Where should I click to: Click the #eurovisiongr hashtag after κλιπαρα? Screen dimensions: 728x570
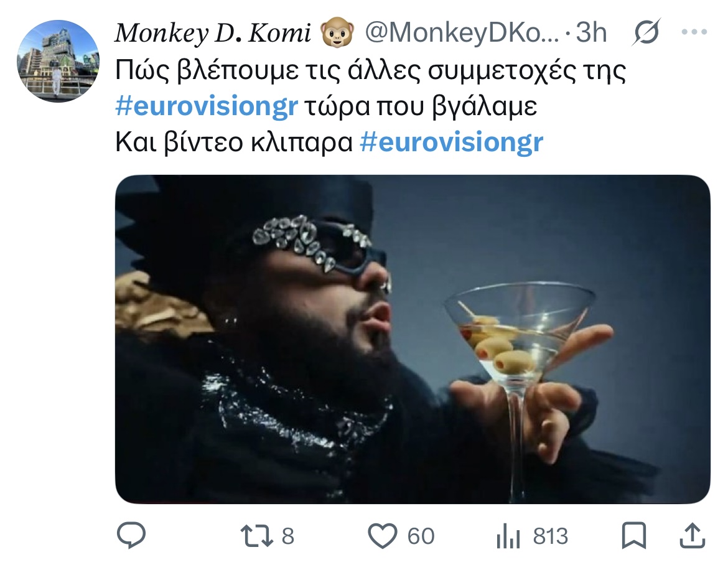point(452,143)
